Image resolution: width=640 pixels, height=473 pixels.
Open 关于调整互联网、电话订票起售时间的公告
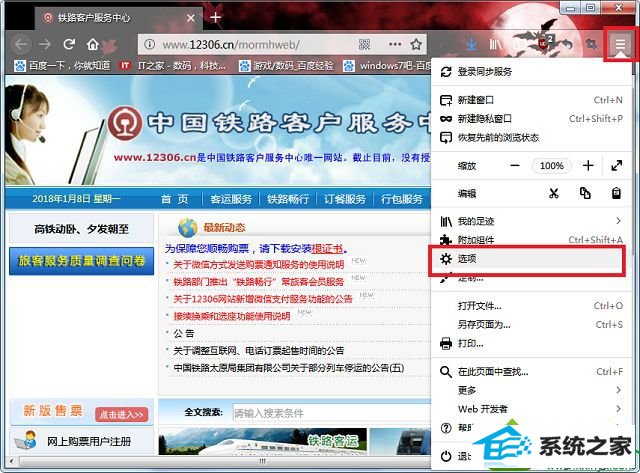coord(258,350)
